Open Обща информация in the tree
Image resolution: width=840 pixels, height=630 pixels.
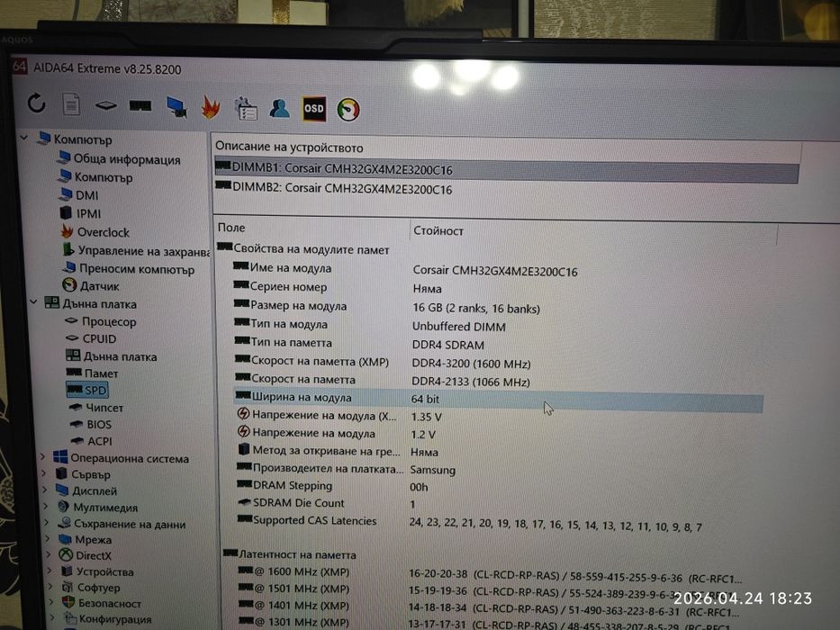119,158
